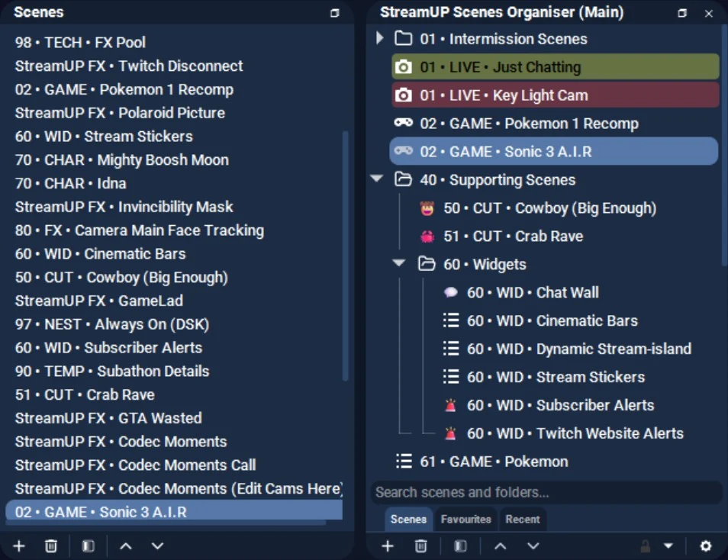Viewport: 728px width, 560px height.
Task: Select 90 TEMP Subathon Details scene
Action: click(112, 371)
